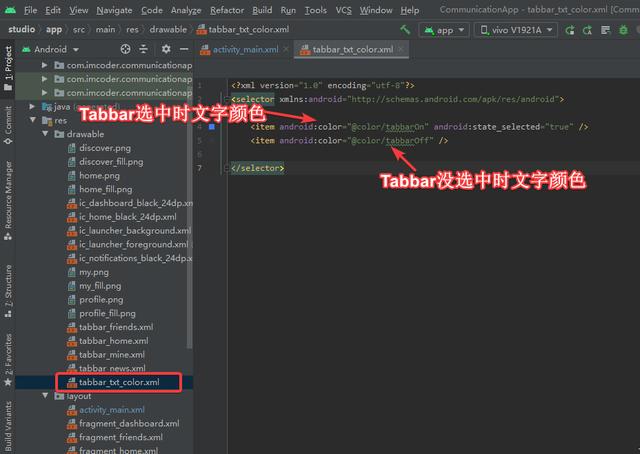
Task: Expand the second com.imcoder.communicationapp package
Action: pos(44,79)
